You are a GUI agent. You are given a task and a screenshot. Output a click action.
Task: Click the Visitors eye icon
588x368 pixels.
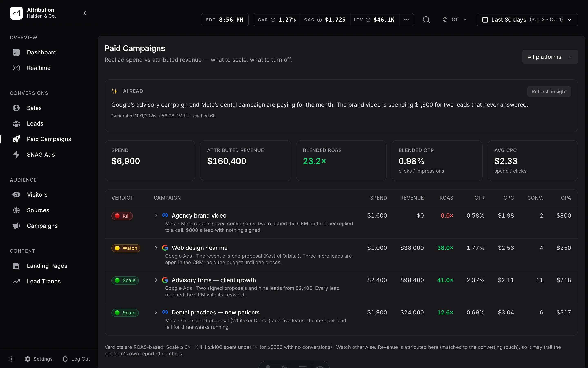[x=16, y=195]
